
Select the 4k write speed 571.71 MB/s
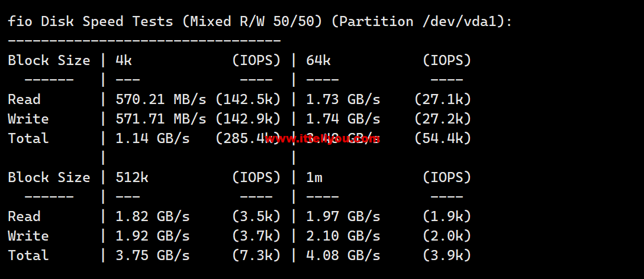(160, 119)
